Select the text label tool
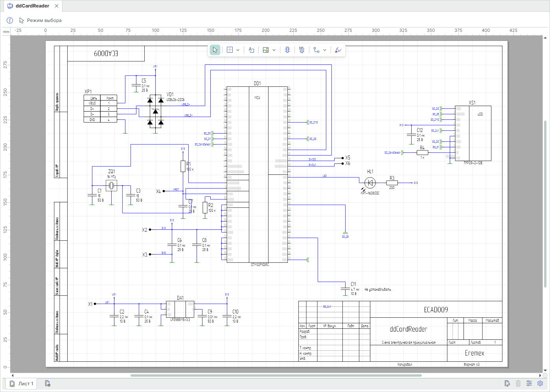550x392 pixels. (251, 50)
